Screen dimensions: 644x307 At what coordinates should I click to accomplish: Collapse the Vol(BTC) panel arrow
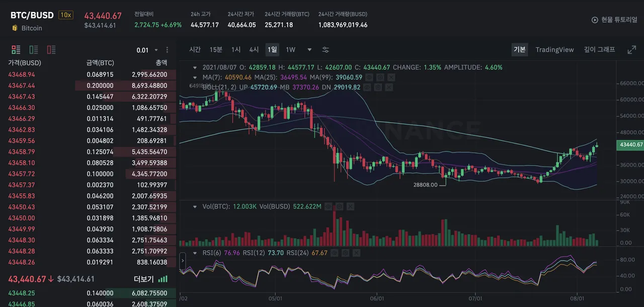(196, 206)
